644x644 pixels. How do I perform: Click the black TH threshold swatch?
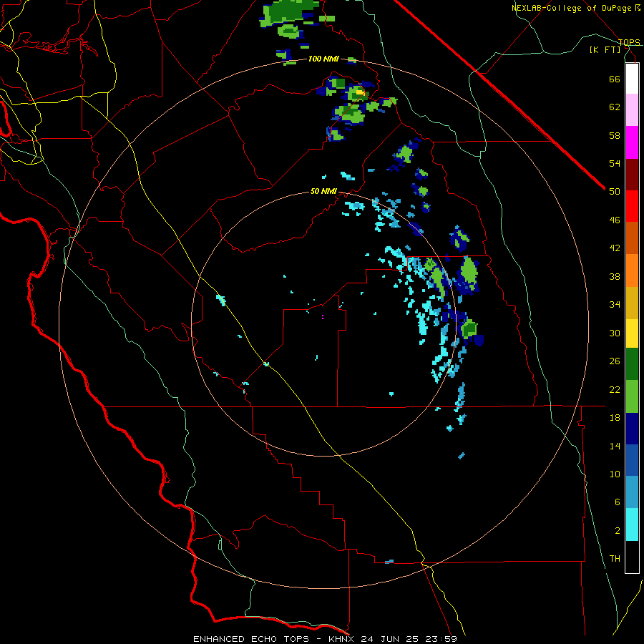tap(632, 557)
